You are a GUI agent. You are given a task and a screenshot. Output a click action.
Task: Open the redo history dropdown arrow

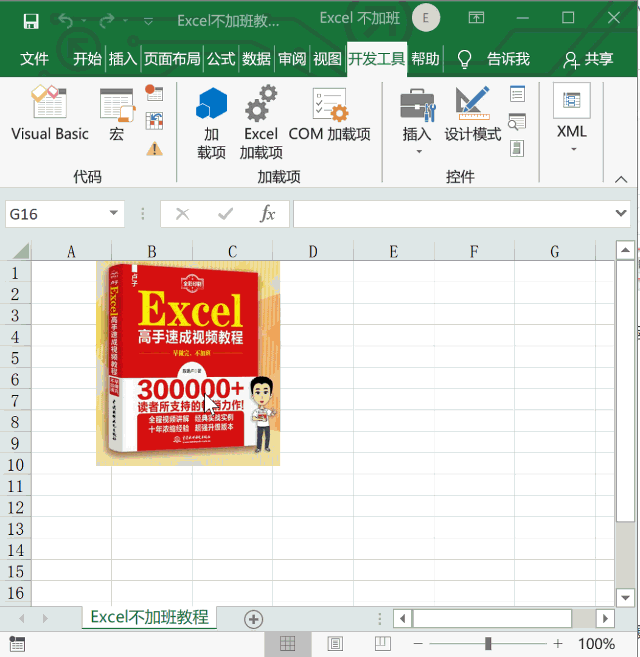125,20
